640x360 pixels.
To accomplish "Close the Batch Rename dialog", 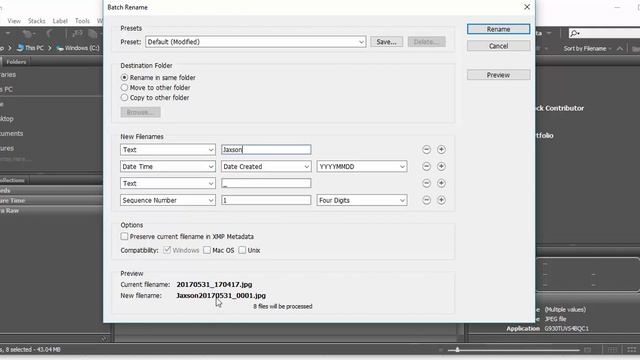I will [527, 7].
